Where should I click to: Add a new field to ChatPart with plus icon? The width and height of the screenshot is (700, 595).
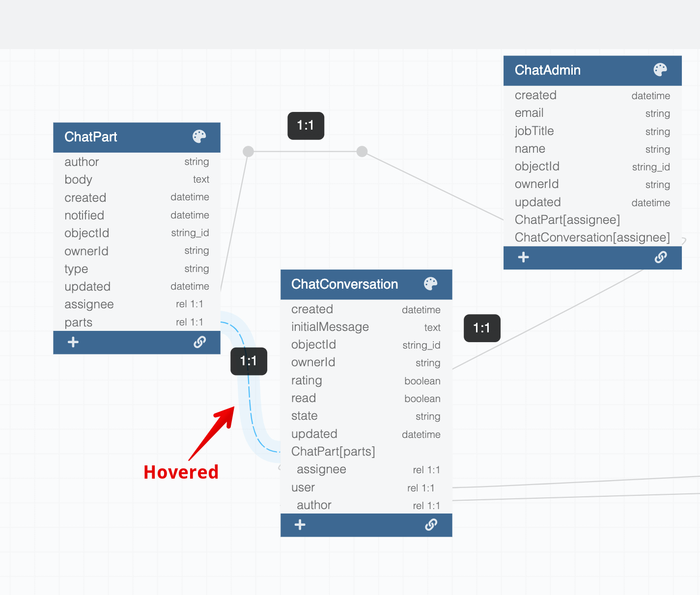pos(73,342)
